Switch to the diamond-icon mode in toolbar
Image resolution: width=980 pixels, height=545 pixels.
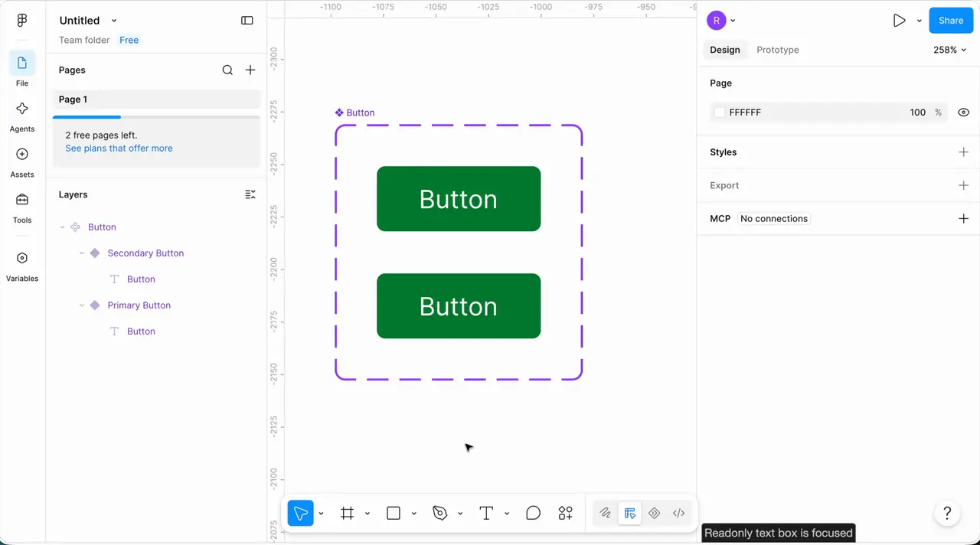pos(654,513)
